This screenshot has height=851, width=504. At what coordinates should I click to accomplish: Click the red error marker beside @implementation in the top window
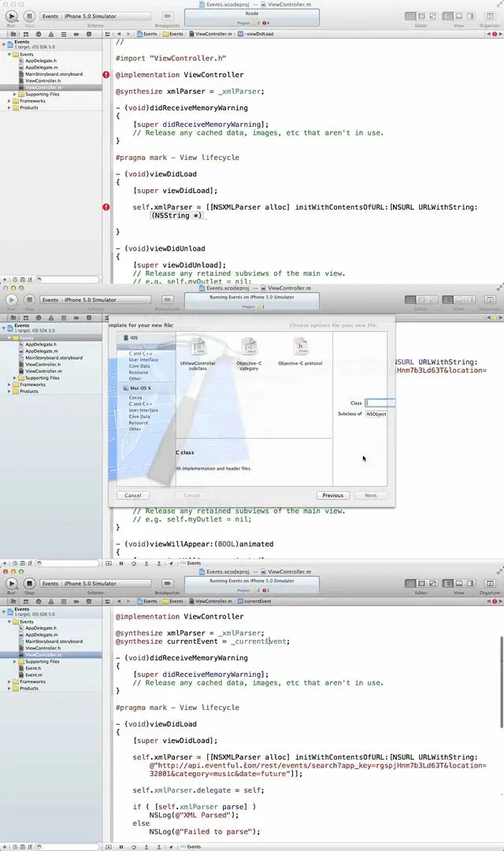[x=106, y=75]
